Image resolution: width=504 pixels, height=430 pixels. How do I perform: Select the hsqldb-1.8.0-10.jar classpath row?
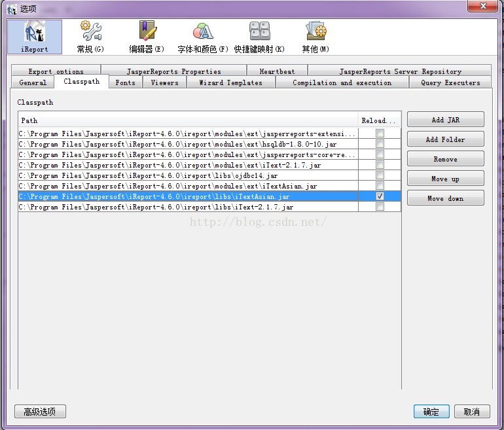[188, 143]
